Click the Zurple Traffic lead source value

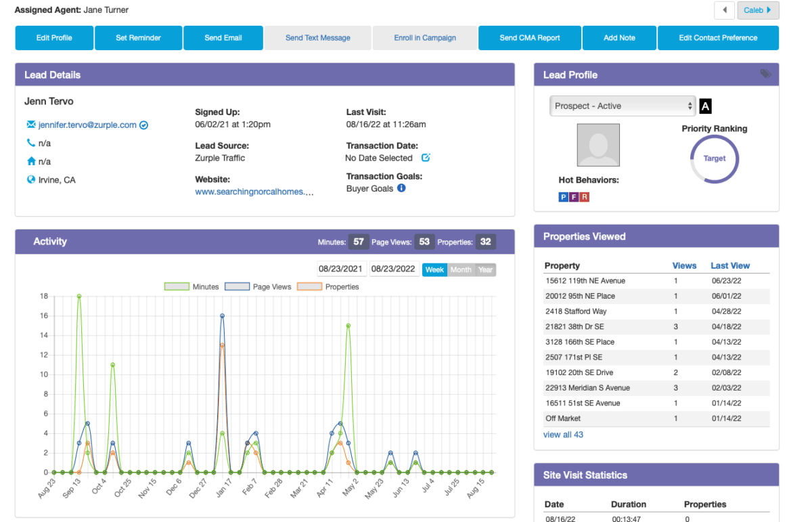(x=220, y=158)
